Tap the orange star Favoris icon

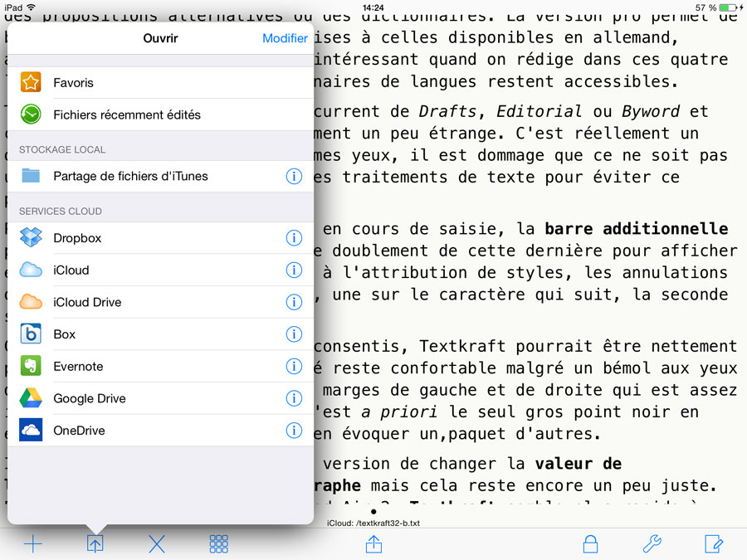(x=31, y=82)
